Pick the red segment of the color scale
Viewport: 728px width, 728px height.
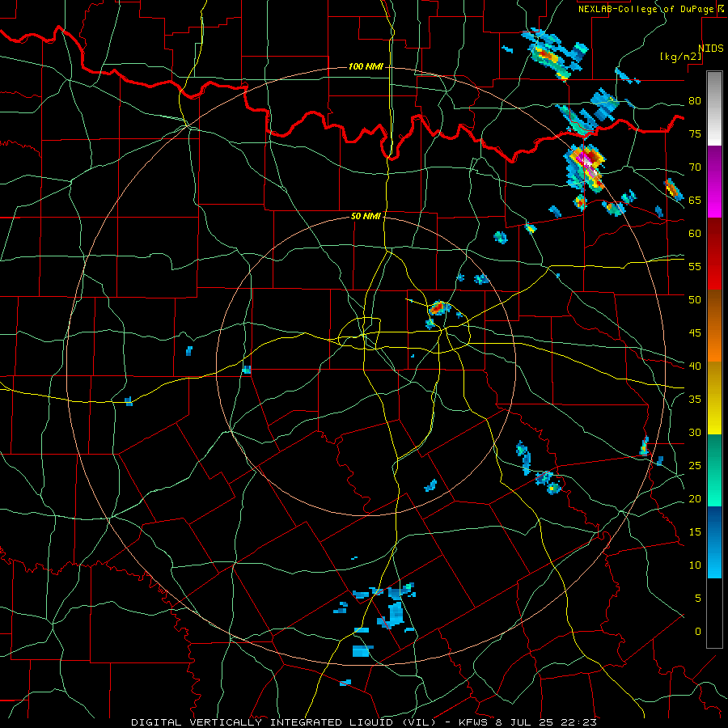(x=714, y=254)
